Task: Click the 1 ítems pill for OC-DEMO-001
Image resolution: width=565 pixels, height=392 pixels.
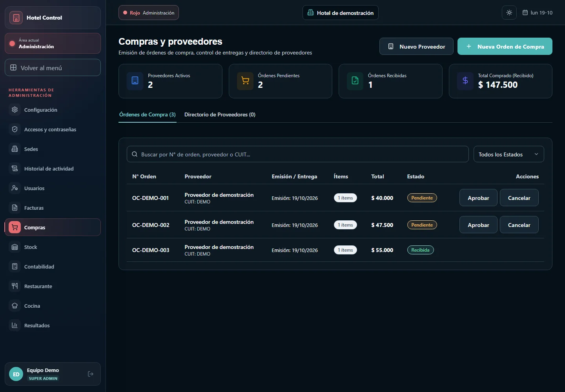Action: click(345, 198)
